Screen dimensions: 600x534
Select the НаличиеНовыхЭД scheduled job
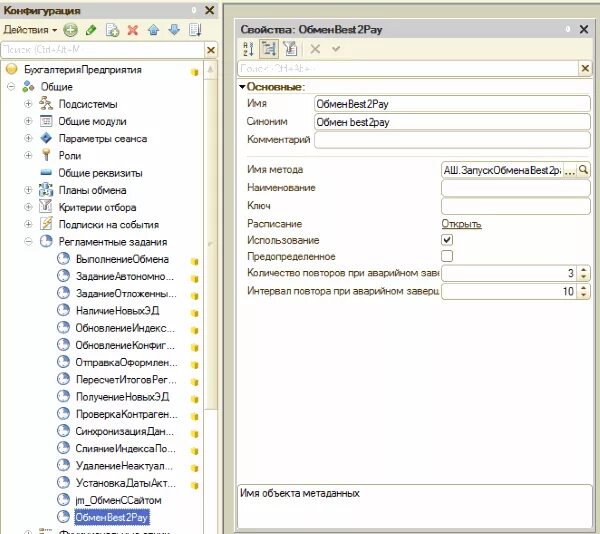(117, 311)
